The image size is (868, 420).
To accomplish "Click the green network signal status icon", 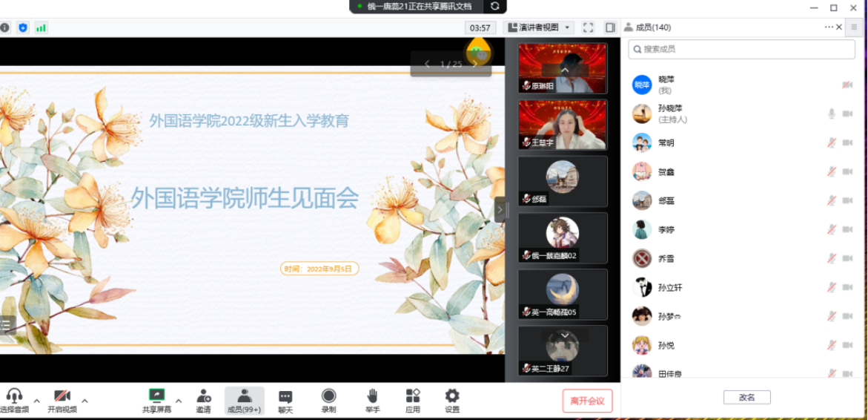I will pos(41,27).
